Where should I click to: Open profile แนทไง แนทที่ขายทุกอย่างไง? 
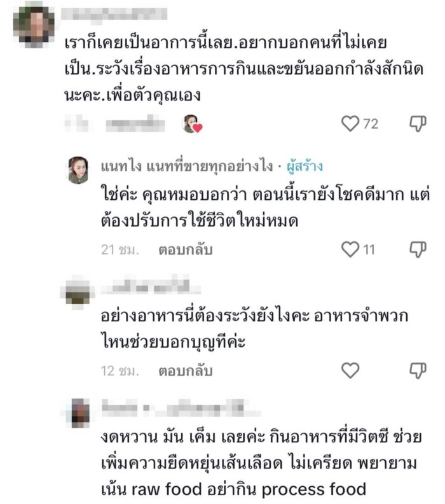[184, 166]
